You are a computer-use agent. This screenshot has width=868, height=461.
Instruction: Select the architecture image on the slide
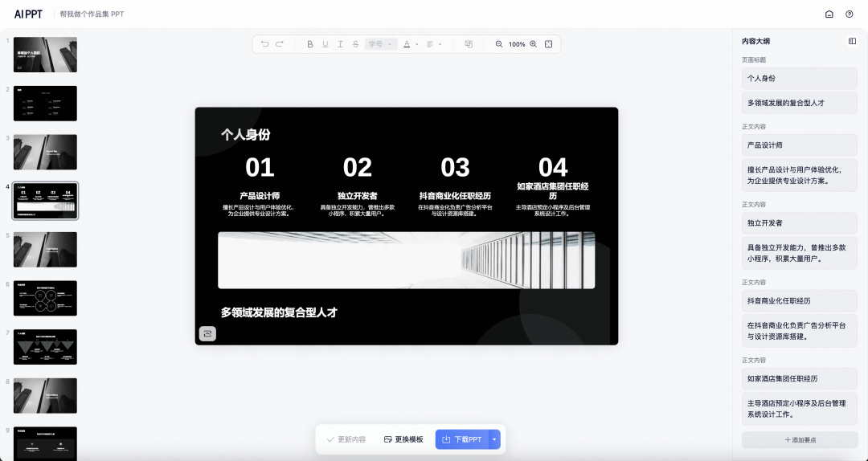pos(407,260)
